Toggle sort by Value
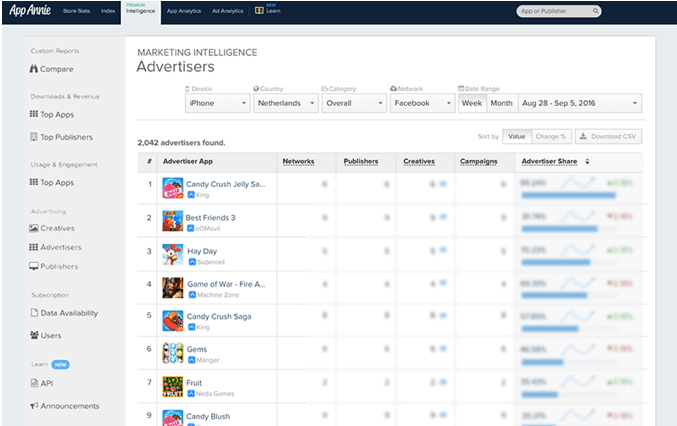This screenshot has height=426, width=677. (x=516, y=136)
